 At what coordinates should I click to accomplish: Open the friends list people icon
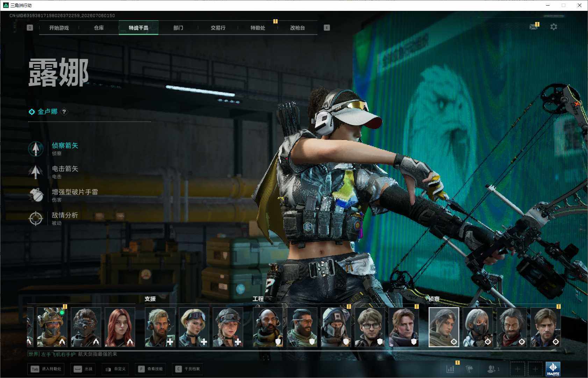click(x=492, y=369)
